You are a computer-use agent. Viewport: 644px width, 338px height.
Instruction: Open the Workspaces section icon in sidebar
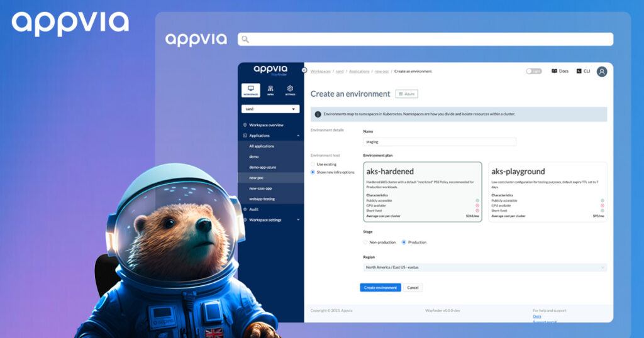[x=250, y=90]
